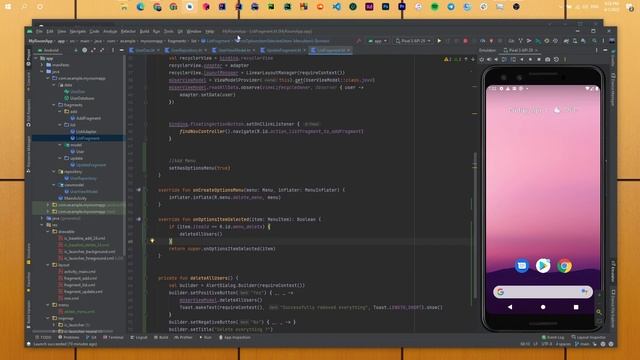Open the Logcat tool window
Image resolution: width=640 pixels, height=360 pixels.
point(139,338)
